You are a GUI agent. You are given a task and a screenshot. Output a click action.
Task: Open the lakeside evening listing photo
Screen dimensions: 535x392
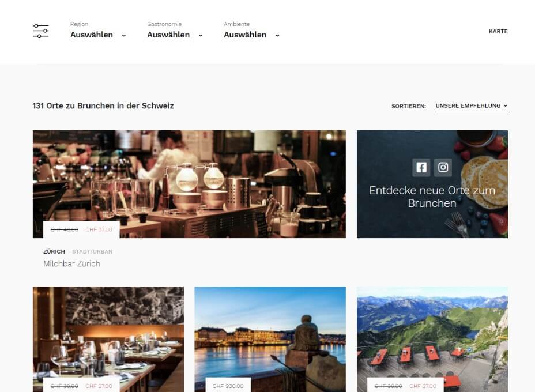tap(270, 339)
